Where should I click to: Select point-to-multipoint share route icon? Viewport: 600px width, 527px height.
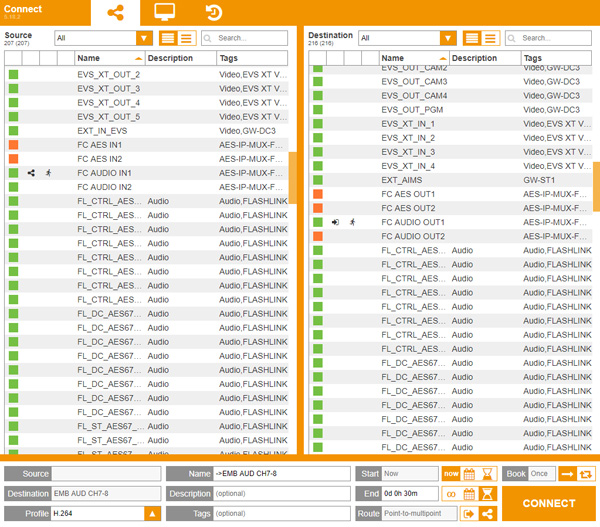tap(488, 514)
